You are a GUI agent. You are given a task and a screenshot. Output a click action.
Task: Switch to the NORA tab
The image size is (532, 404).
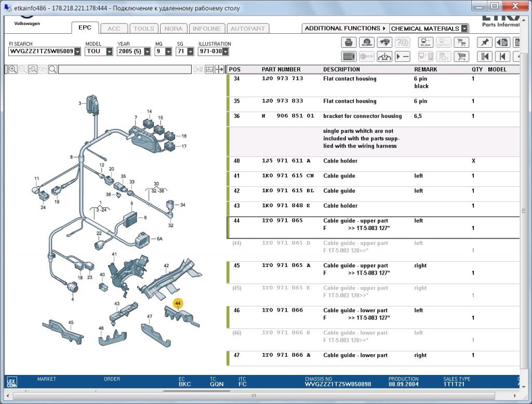(x=174, y=29)
